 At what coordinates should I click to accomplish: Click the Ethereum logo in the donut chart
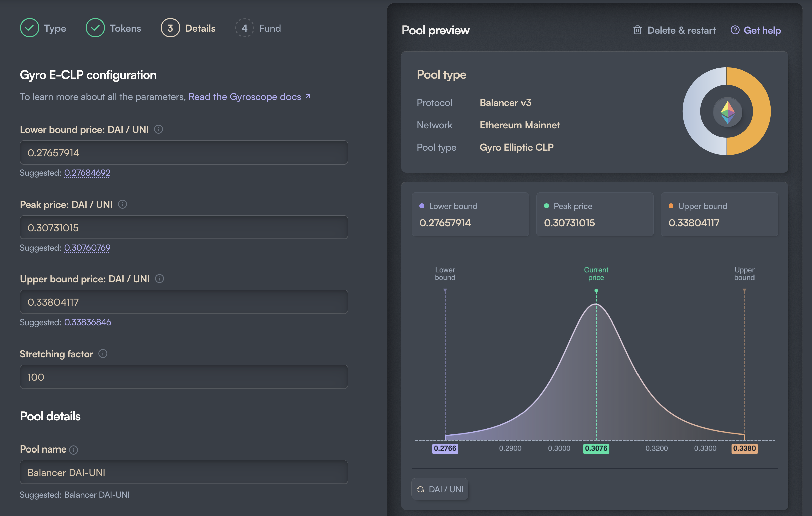[727, 112]
